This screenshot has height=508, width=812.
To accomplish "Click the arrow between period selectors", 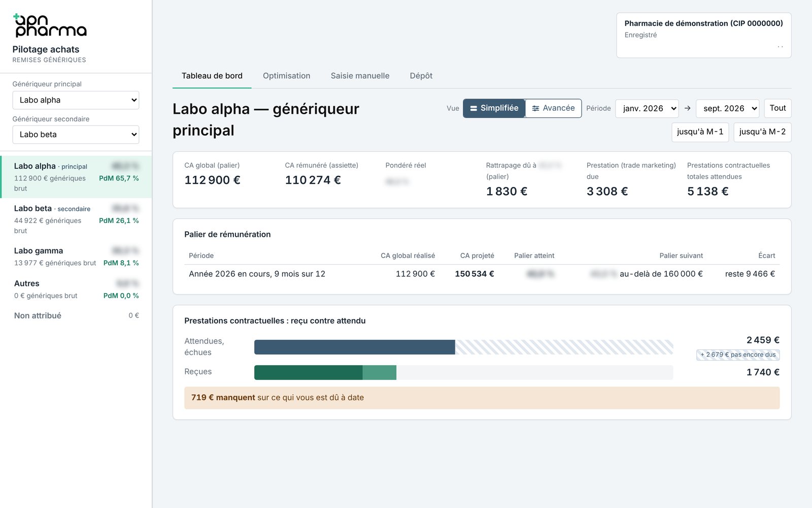I will click(x=687, y=108).
